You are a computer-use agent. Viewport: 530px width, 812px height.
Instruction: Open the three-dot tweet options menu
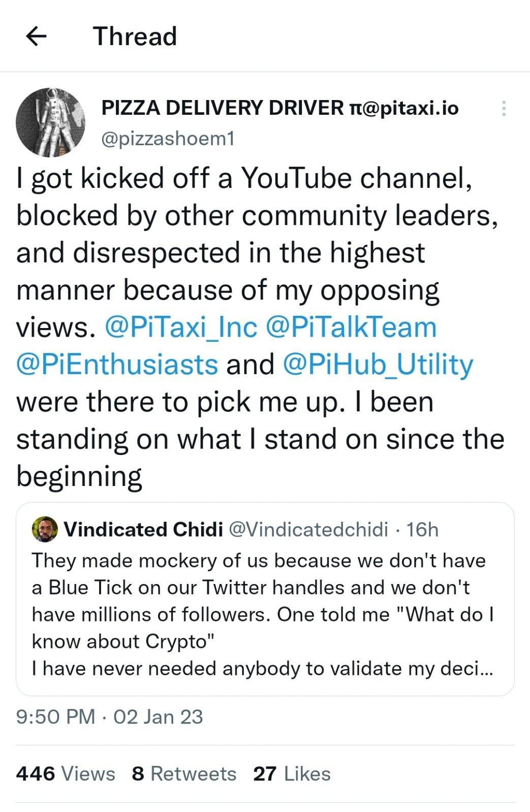tap(504, 109)
